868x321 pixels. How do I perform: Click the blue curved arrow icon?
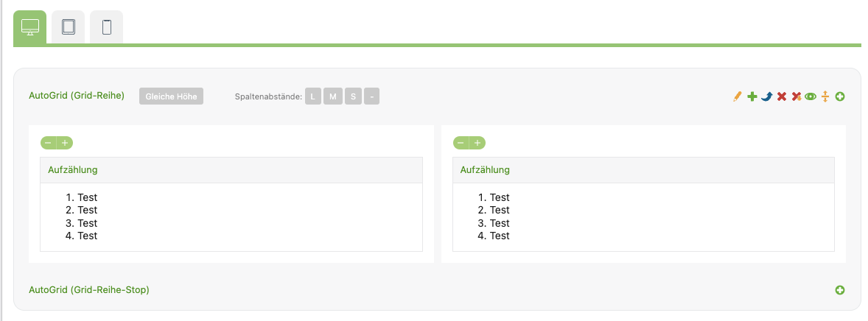(x=767, y=96)
